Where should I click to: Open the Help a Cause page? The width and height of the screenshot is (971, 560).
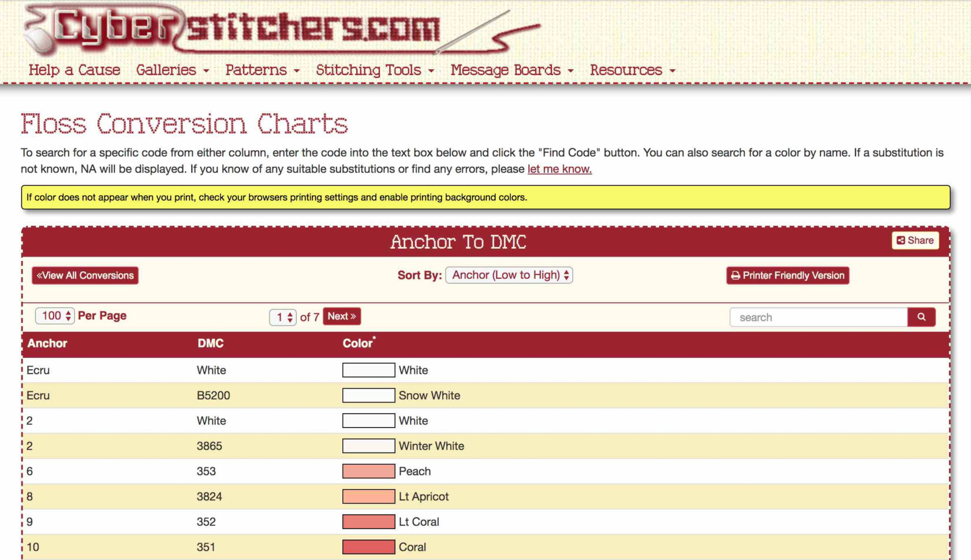pos(74,70)
